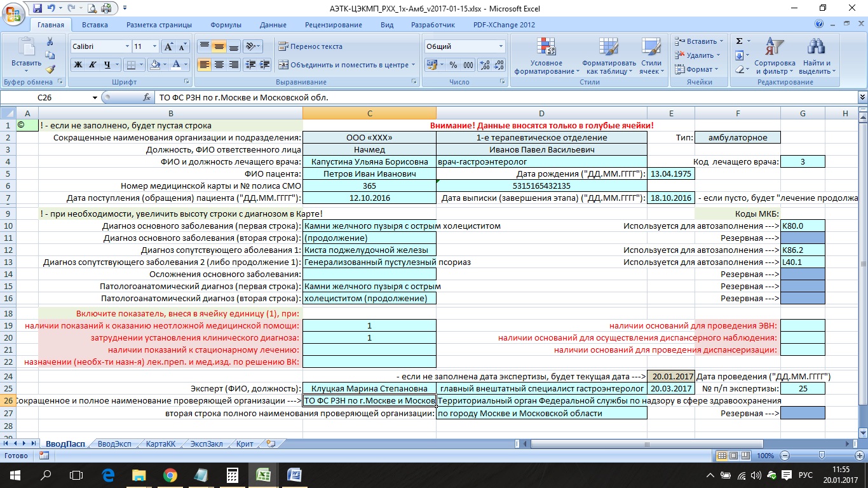Image resolution: width=868 pixels, height=488 pixels.
Task: Select cell containing Петров Иван Иванович
Action: pyautogui.click(x=369, y=174)
